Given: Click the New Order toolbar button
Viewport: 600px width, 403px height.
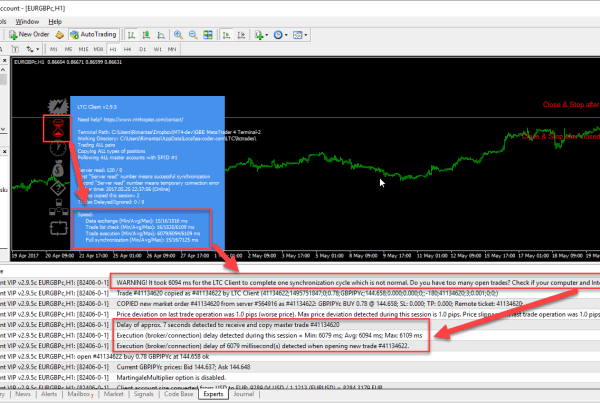Looking at the screenshot, I should [29, 34].
